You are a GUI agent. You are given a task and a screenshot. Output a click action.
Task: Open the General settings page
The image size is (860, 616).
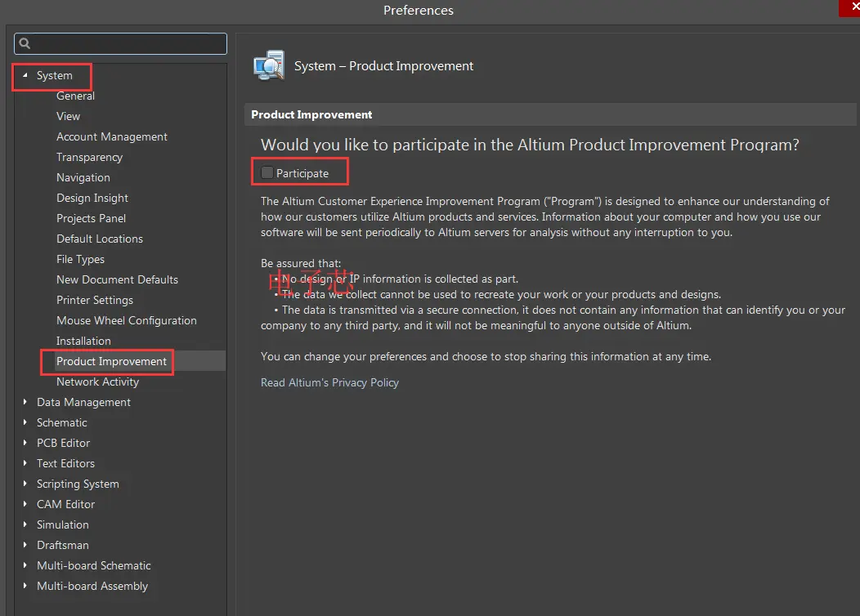coord(76,96)
